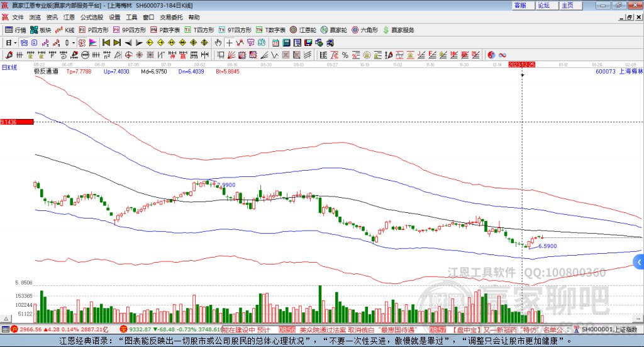The height and width of the screenshot is (347, 644).
Task: Open the 江恩 menu
Action: point(69,17)
